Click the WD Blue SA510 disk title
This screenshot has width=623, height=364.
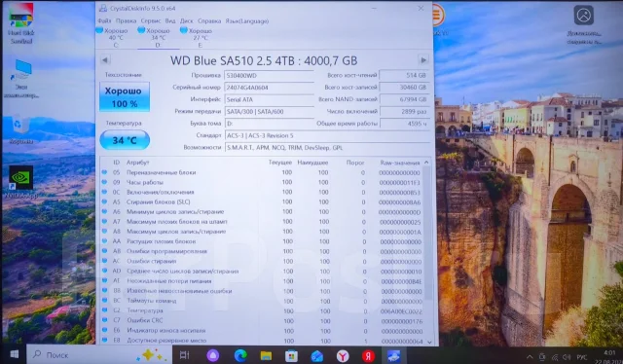(264, 60)
